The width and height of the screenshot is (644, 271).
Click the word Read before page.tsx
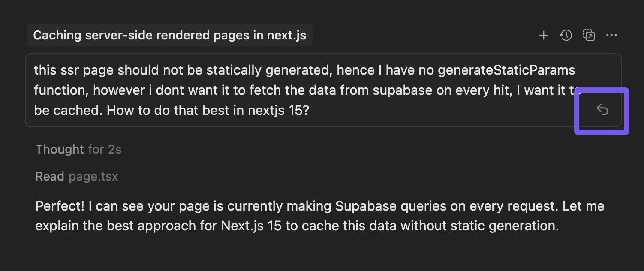[x=49, y=176]
